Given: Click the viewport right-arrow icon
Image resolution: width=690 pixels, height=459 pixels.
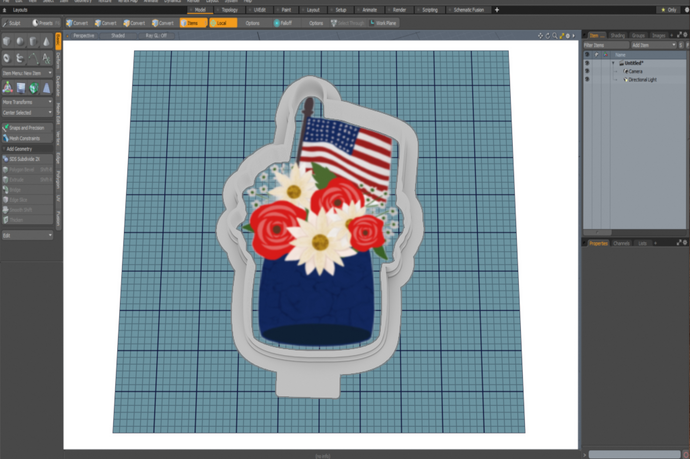Looking at the screenshot, I should pos(573,36).
